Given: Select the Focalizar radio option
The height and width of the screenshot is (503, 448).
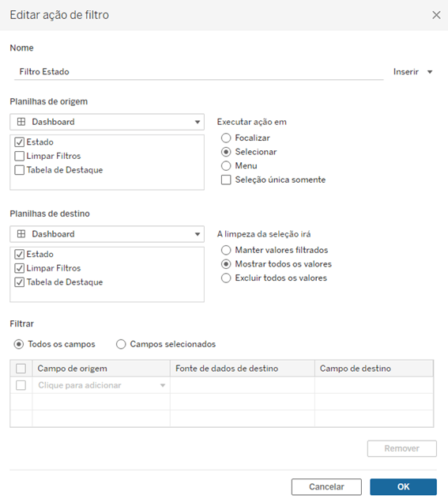Looking at the screenshot, I should coord(226,138).
